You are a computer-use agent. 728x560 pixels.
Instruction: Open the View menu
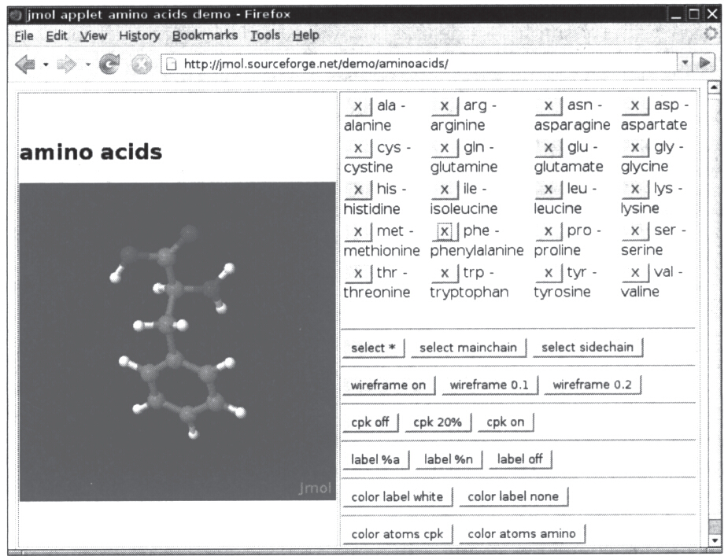(x=94, y=35)
